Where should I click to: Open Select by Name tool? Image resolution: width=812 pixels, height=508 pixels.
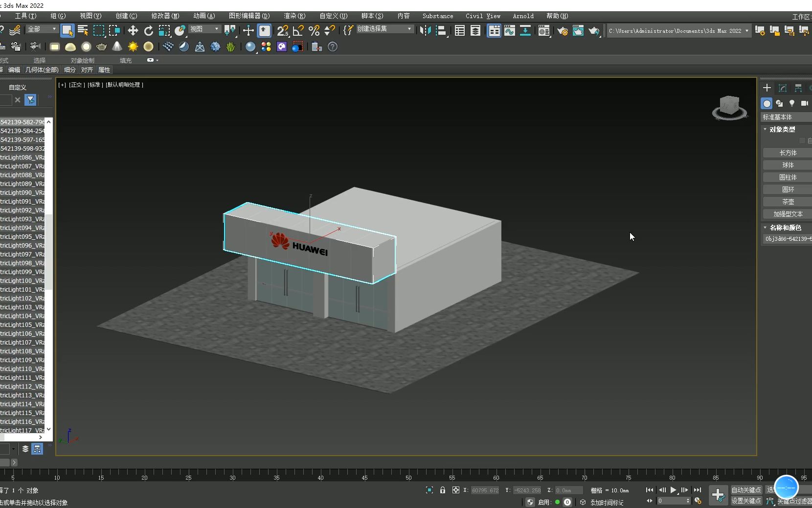tap(83, 30)
